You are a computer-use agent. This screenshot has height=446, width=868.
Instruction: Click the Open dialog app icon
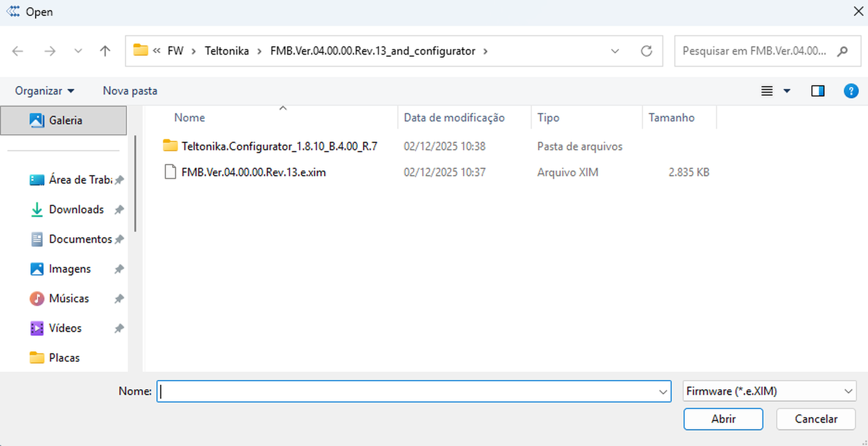[13, 12]
